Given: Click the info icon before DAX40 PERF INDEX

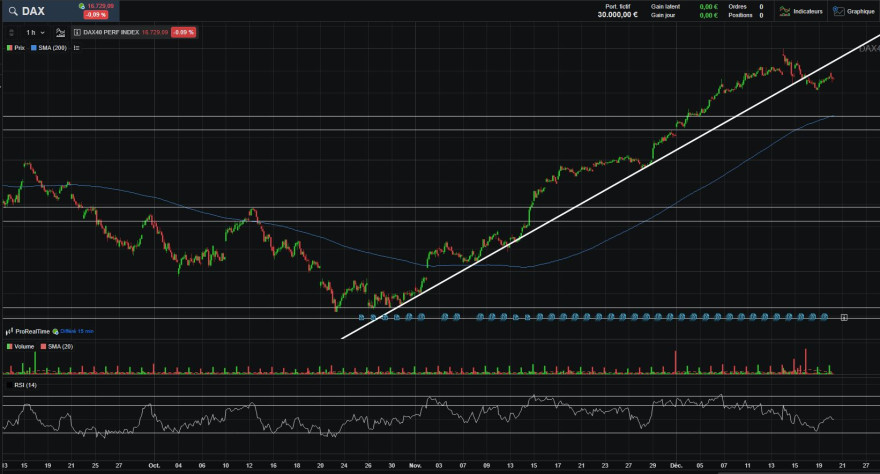Looking at the screenshot, I should (x=77, y=32).
